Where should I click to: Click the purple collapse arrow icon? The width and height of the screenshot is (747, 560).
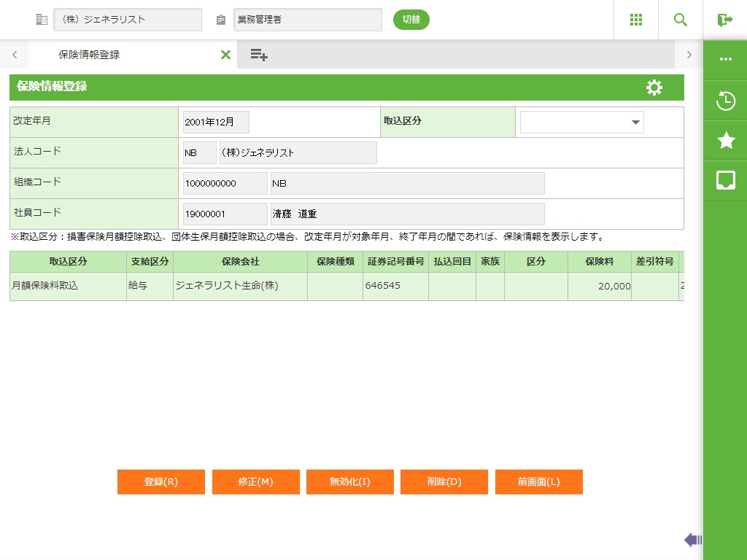(x=692, y=540)
